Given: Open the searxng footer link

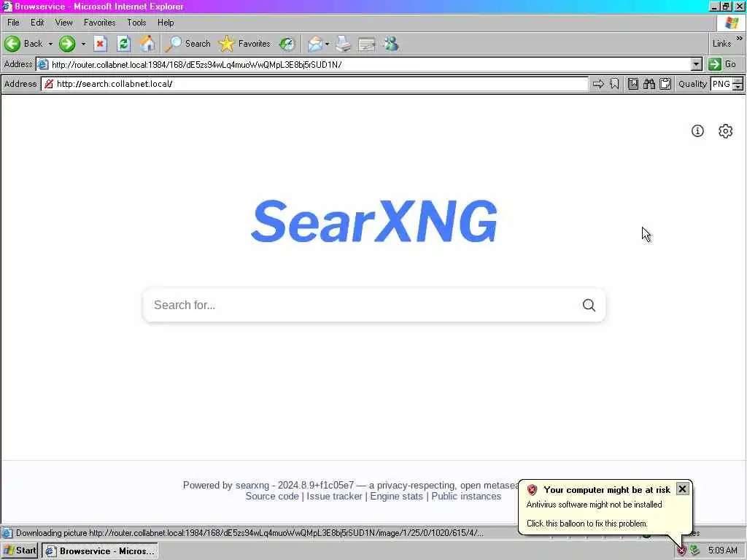Looking at the screenshot, I should 252,485.
